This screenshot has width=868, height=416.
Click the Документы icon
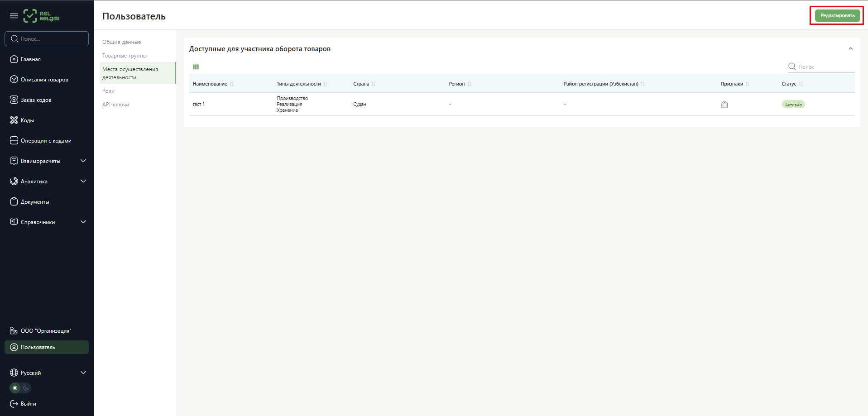point(14,201)
